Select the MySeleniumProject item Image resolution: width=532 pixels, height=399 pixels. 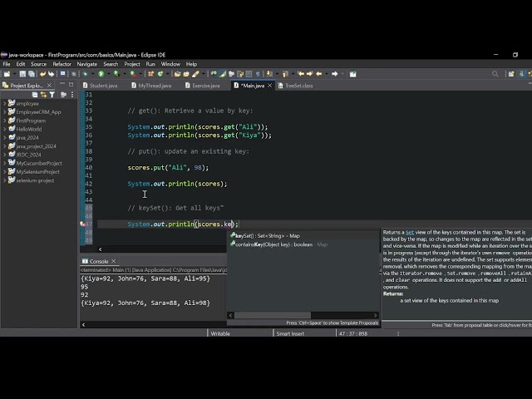[37, 172]
